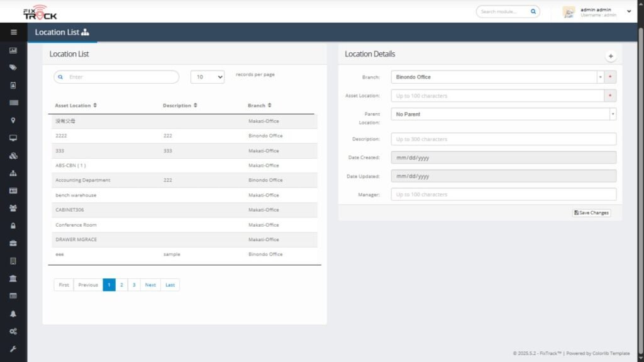The image size is (644, 362).
Task: Click the padlock icon in sidebar
Action: (13, 225)
